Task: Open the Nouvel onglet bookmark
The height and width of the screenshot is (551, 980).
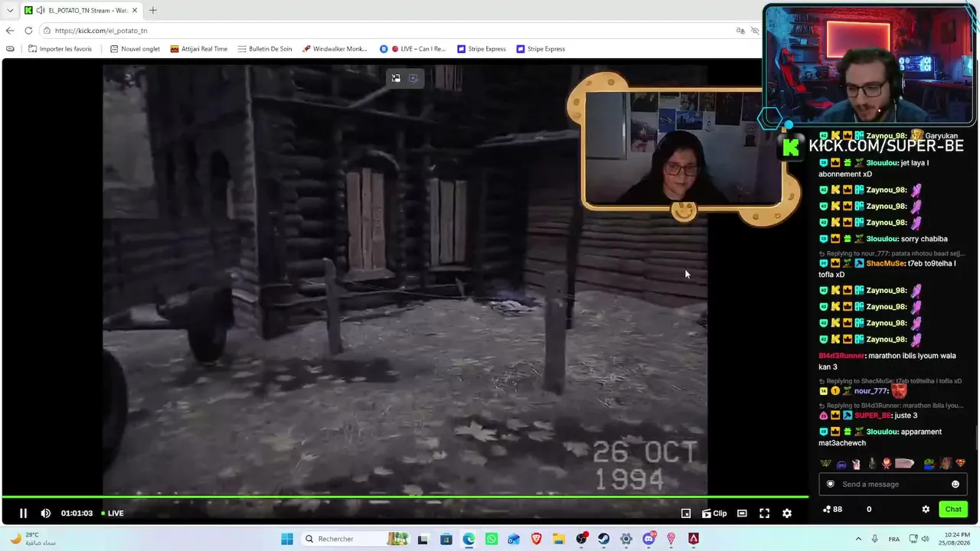Action: pos(136,49)
